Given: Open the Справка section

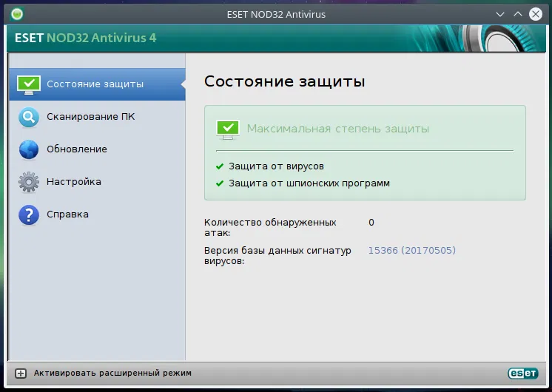Looking at the screenshot, I should [x=97, y=214].
